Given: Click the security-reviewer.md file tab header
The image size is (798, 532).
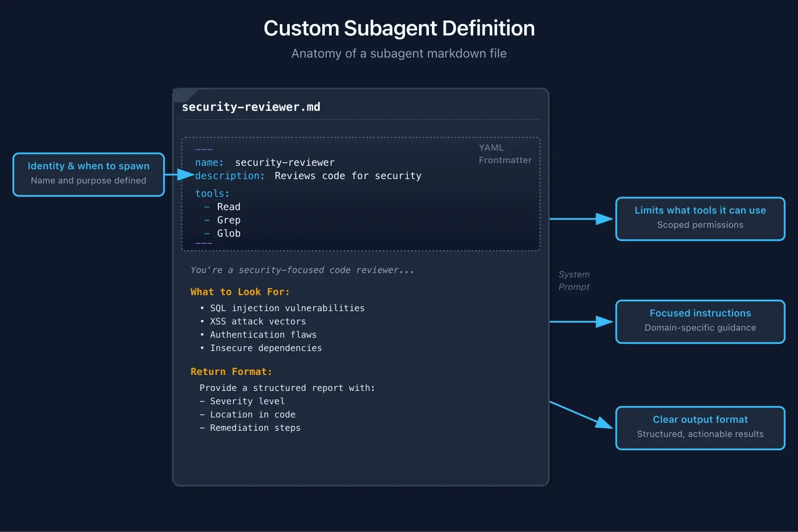Looking at the screenshot, I should pyautogui.click(x=251, y=107).
